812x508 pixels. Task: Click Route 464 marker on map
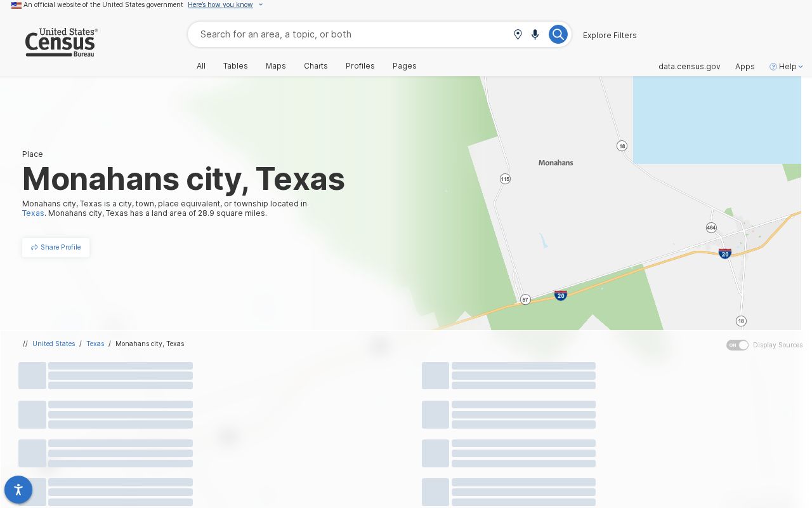[711, 227]
